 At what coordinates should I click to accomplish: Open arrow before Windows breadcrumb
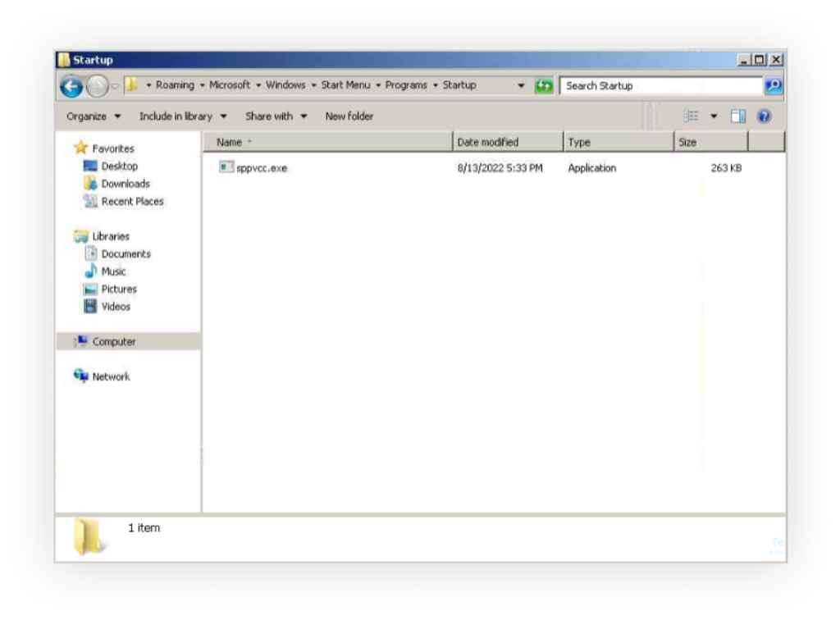(258, 85)
